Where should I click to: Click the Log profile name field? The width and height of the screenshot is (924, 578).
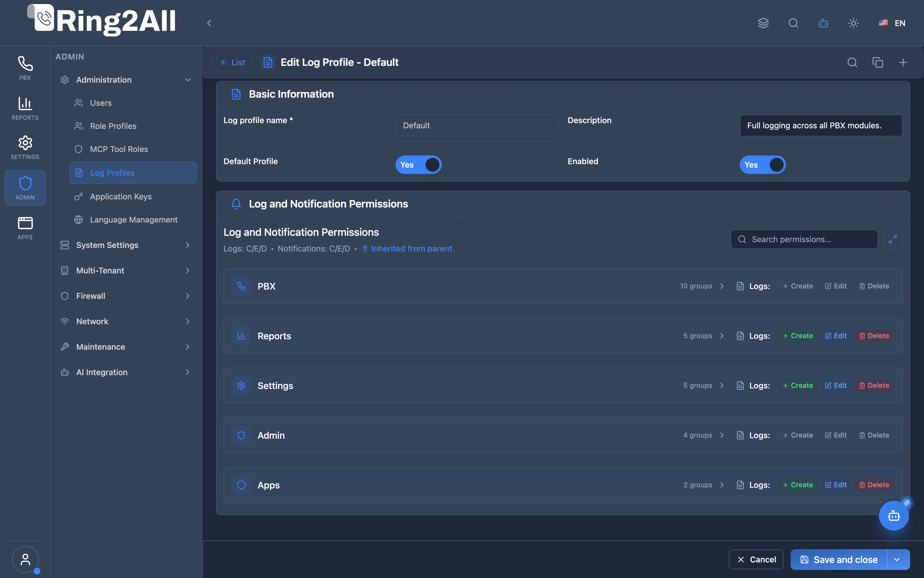(476, 125)
